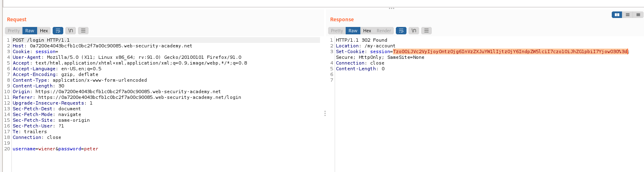Switch to the combined tabbed layout icon

638,15
